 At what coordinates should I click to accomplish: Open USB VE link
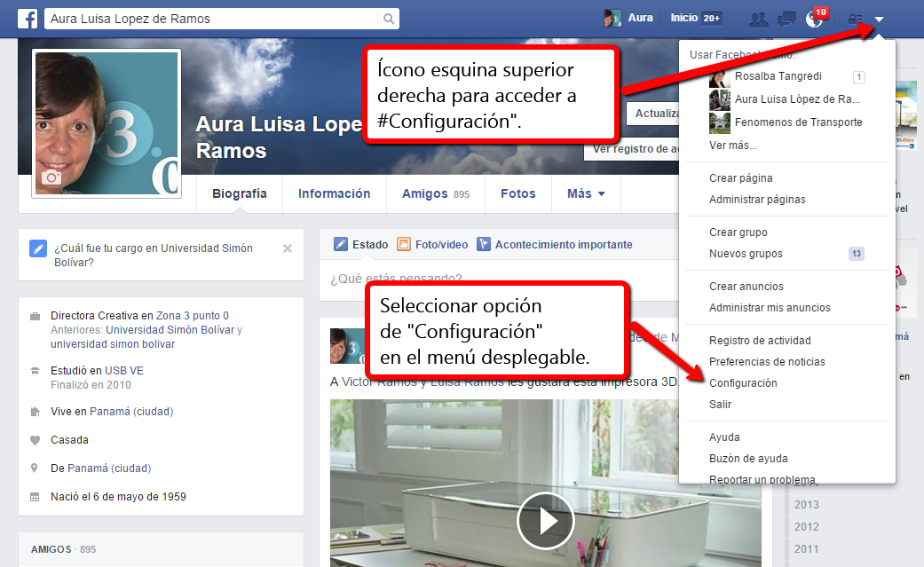pyautogui.click(x=123, y=370)
